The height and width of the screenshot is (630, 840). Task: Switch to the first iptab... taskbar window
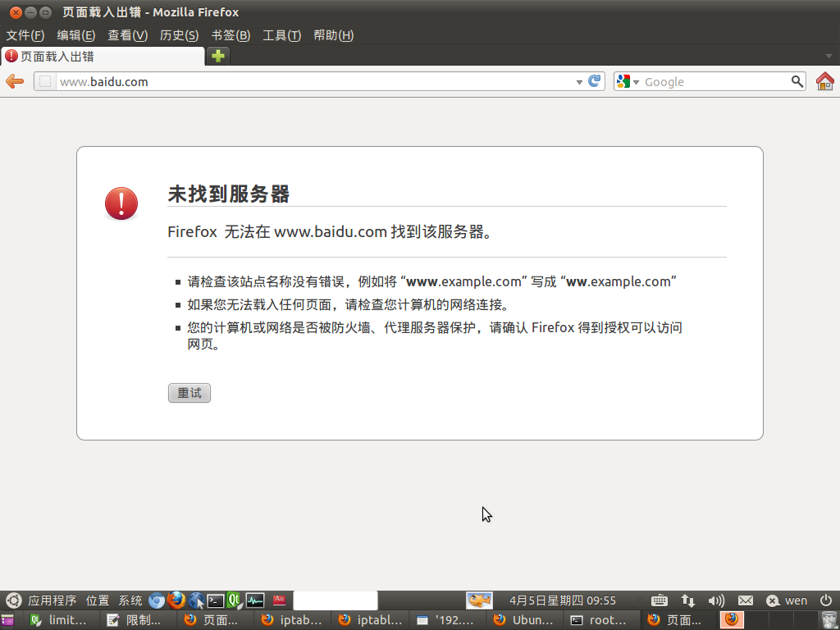pyautogui.click(x=293, y=620)
